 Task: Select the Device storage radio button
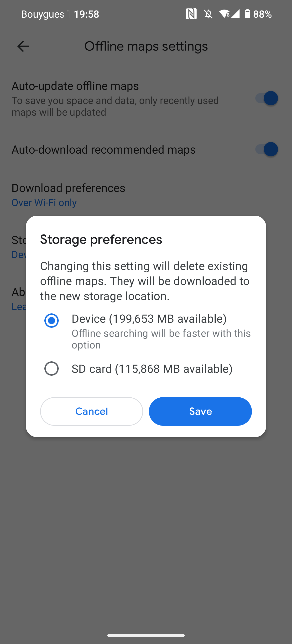52,321
